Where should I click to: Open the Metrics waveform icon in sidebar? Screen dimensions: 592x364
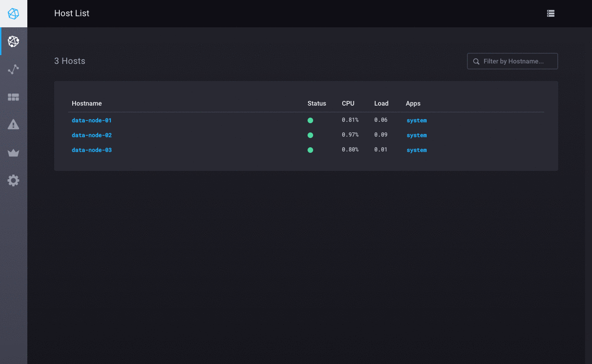click(x=13, y=69)
